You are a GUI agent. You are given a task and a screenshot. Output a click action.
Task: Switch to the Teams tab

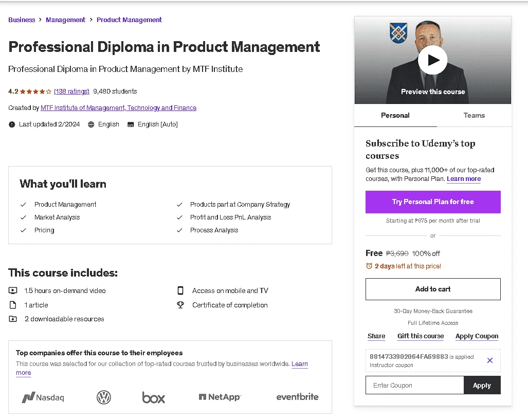[x=474, y=116]
